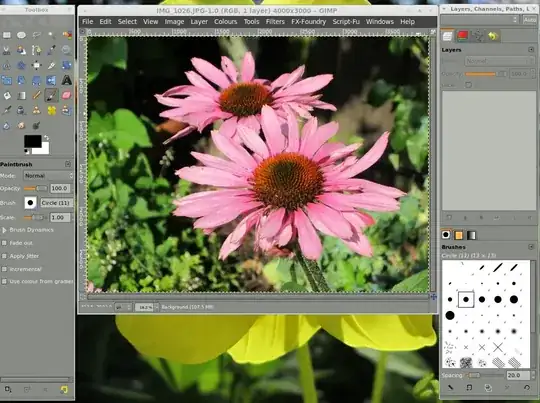Screen dimensions: 540x403
Task: Enable the Fade out checkbox
Action: (x=4, y=243)
